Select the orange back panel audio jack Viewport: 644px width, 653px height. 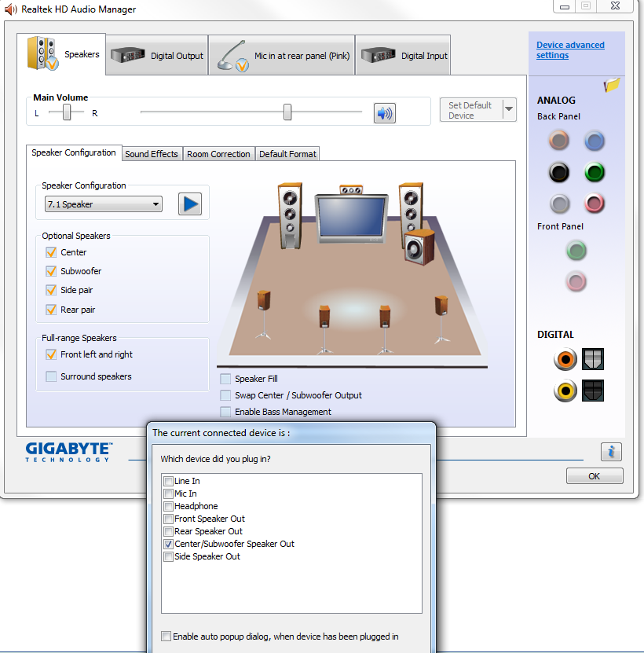558,141
